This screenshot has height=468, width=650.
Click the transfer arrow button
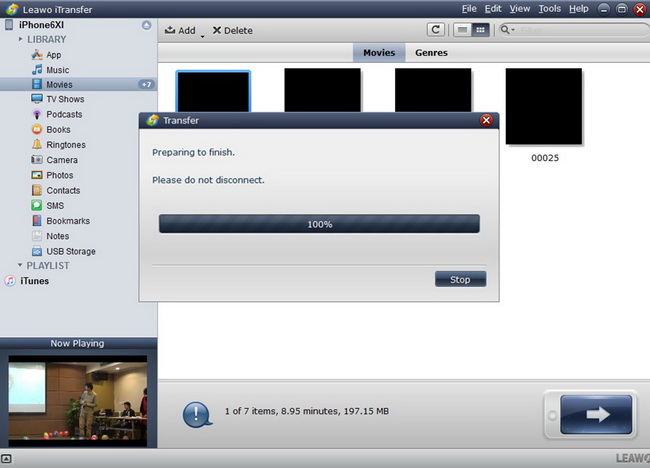(x=596, y=415)
